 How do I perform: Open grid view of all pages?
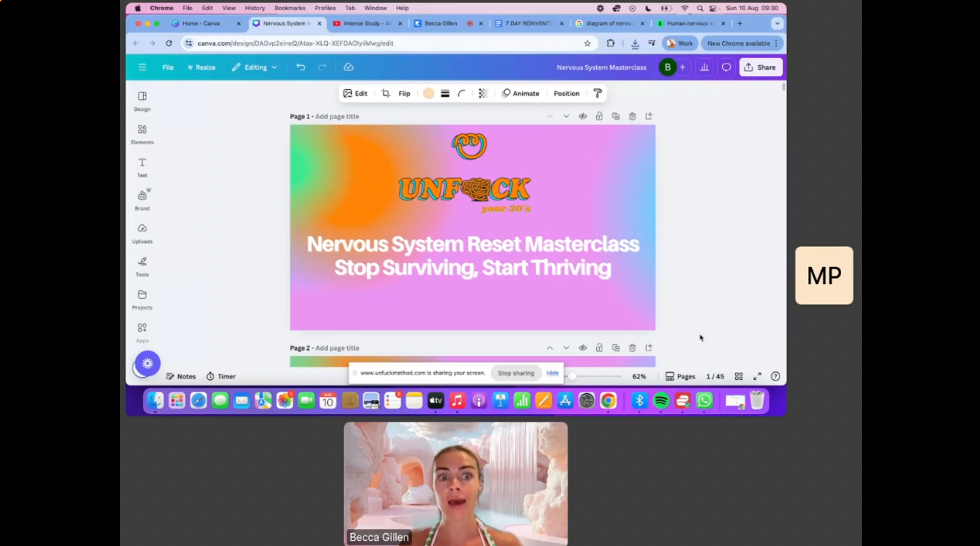pos(739,377)
